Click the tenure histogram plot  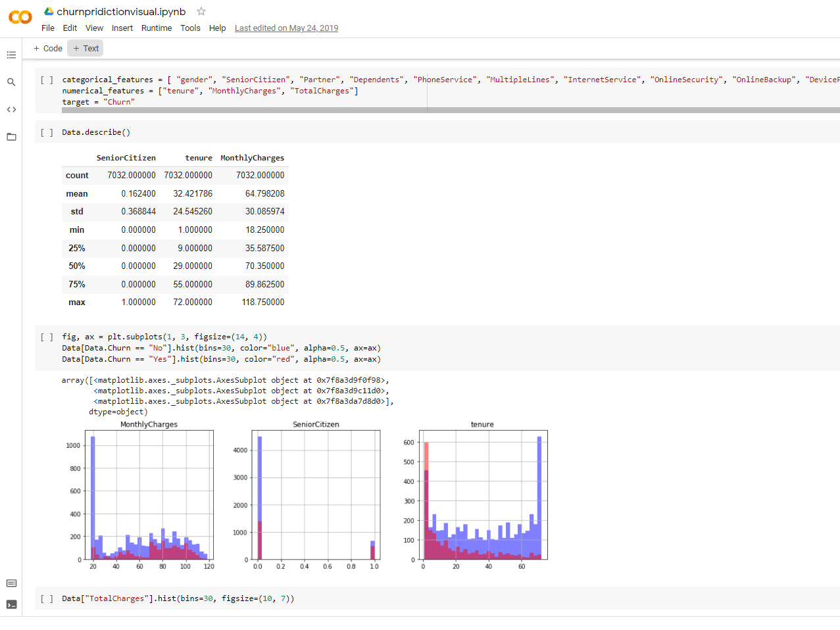tap(483, 495)
